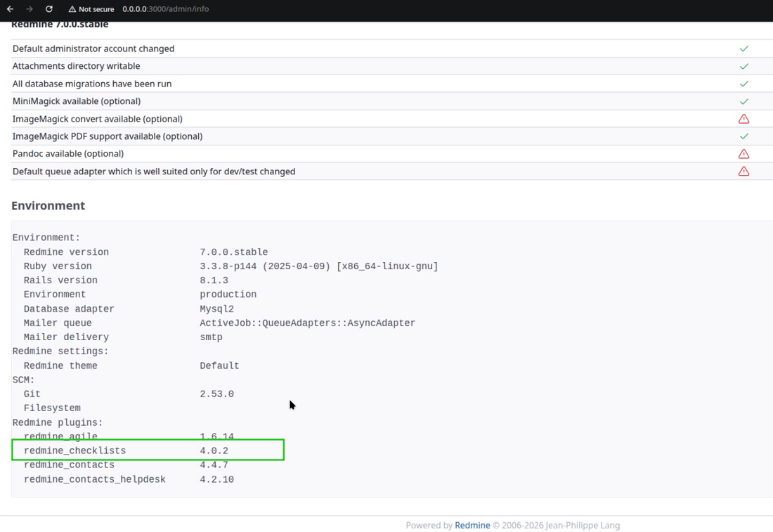Click 'Default queue adapter' row text
This screenshot has width=773, height=532.
click(154, 171)
